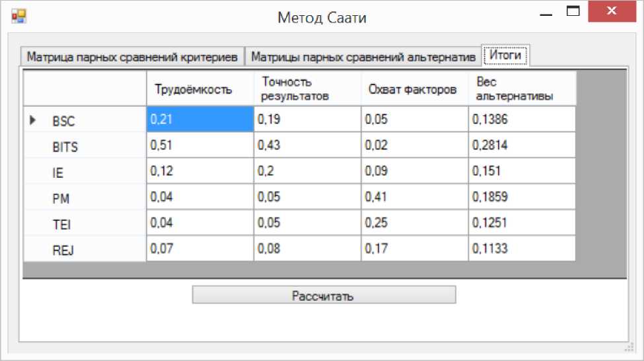Switch to Матрица парных сравнений критериев tab
This screenshot has width=644, height=361.
point(132,57)
